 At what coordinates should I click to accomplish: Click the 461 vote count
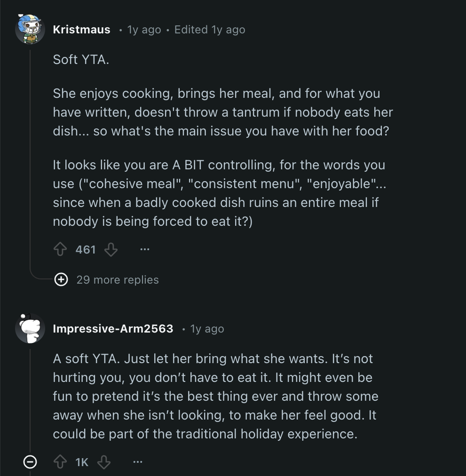click(86, 250)
